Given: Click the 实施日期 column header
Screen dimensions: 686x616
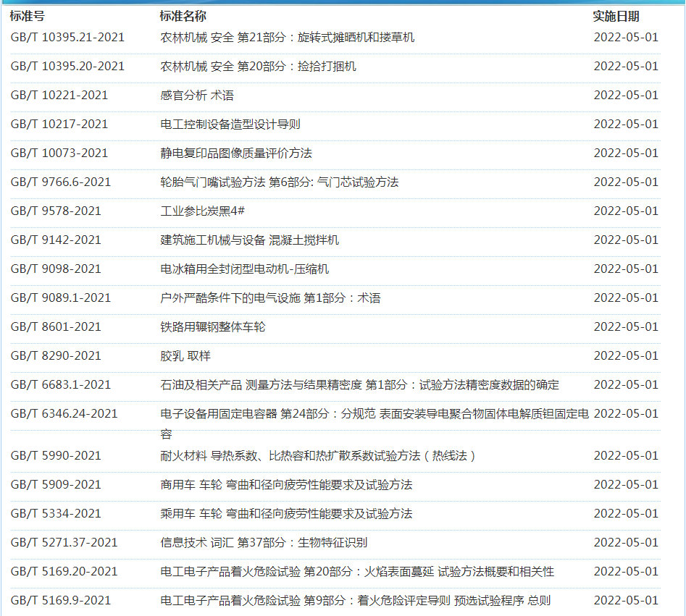Looking at the screenshot, I should [x=616, y=16].
